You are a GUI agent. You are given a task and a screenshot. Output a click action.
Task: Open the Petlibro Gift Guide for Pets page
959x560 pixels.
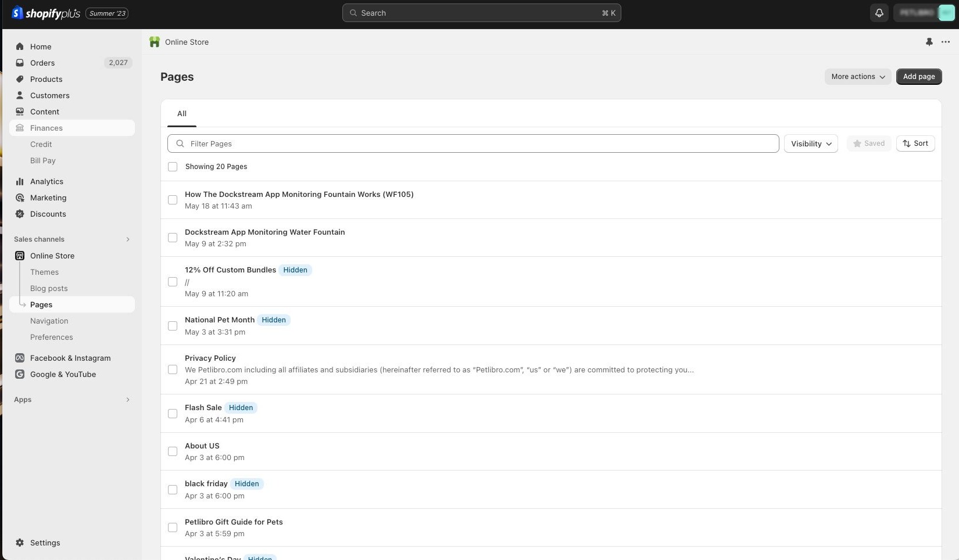pyautogui.click(x=234, y=522)
